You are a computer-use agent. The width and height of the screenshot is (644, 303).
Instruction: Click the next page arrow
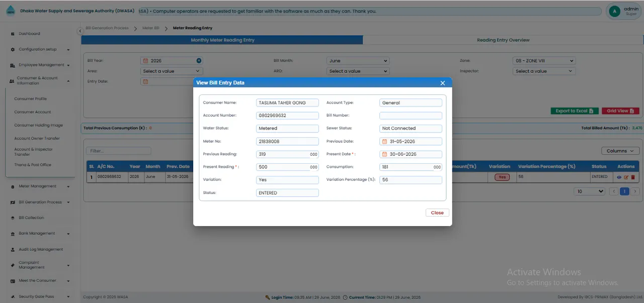(x=635, y=191)
